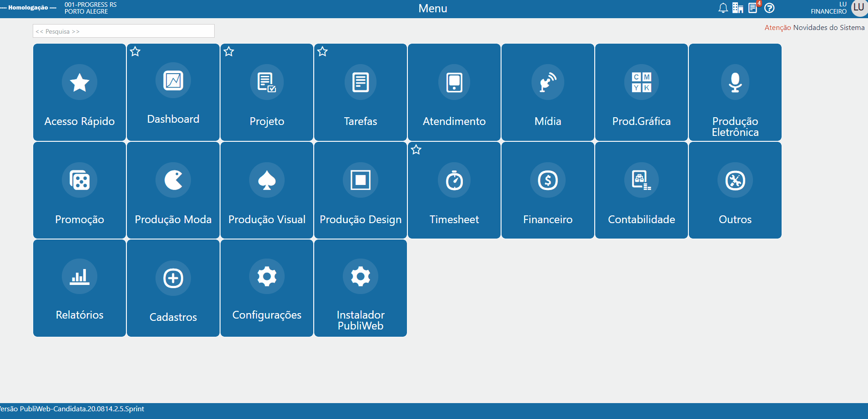Viewport: 868px width, 419px height.
Task: Open the Cadastros menu tile
Action: (173, 288)
